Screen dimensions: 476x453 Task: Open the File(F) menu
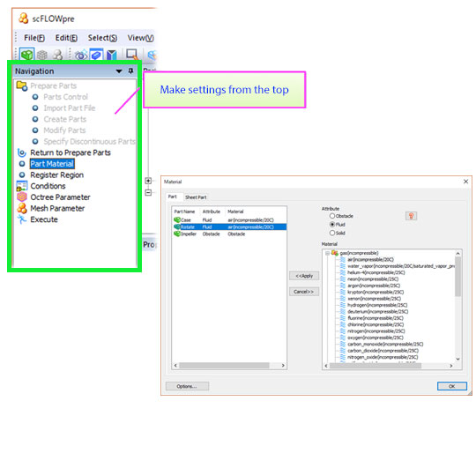click(x=34, y=38)
